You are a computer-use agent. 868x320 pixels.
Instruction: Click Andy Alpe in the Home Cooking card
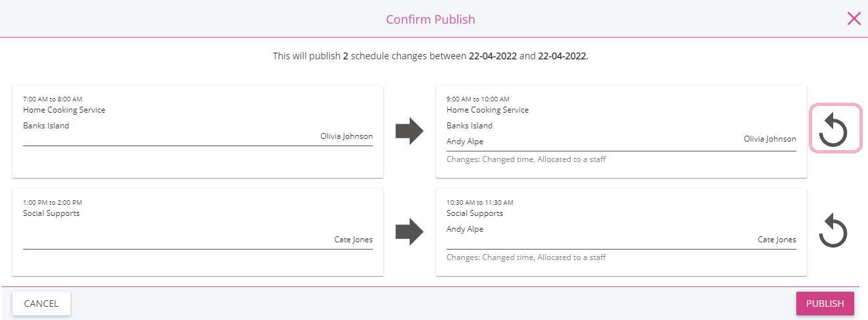click(465, 142)
